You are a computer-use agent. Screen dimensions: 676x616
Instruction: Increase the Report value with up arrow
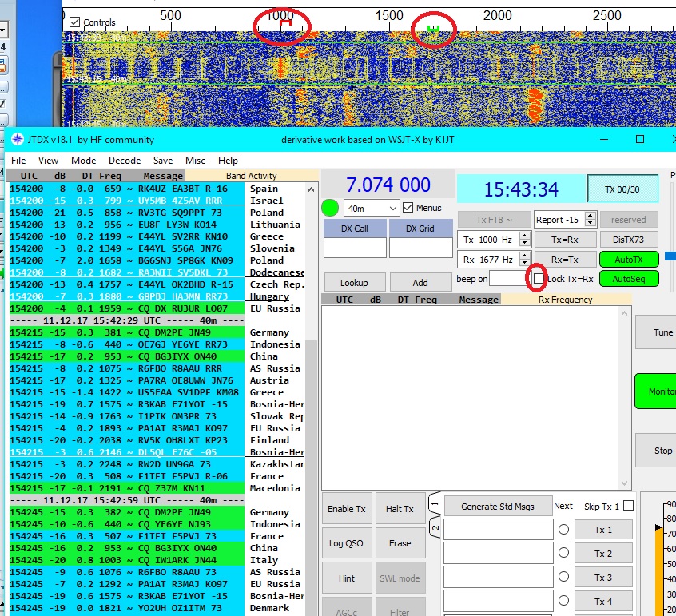point(590,215)
